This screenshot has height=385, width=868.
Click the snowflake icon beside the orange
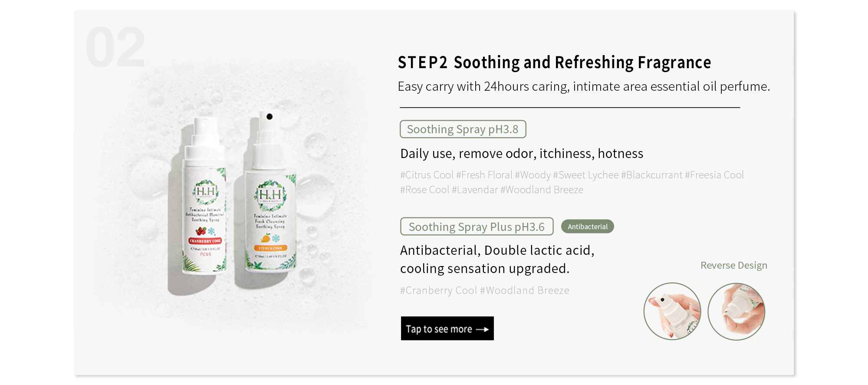click(x=276, y=238)
